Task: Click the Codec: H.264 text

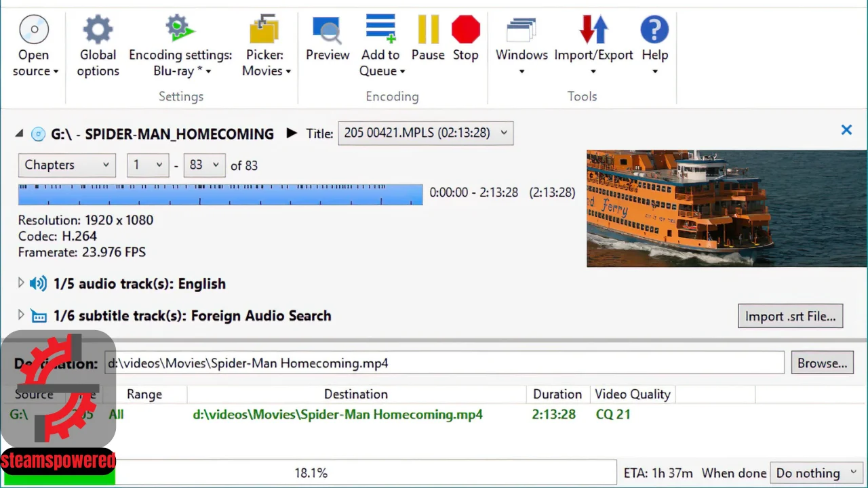Action: 58,236
